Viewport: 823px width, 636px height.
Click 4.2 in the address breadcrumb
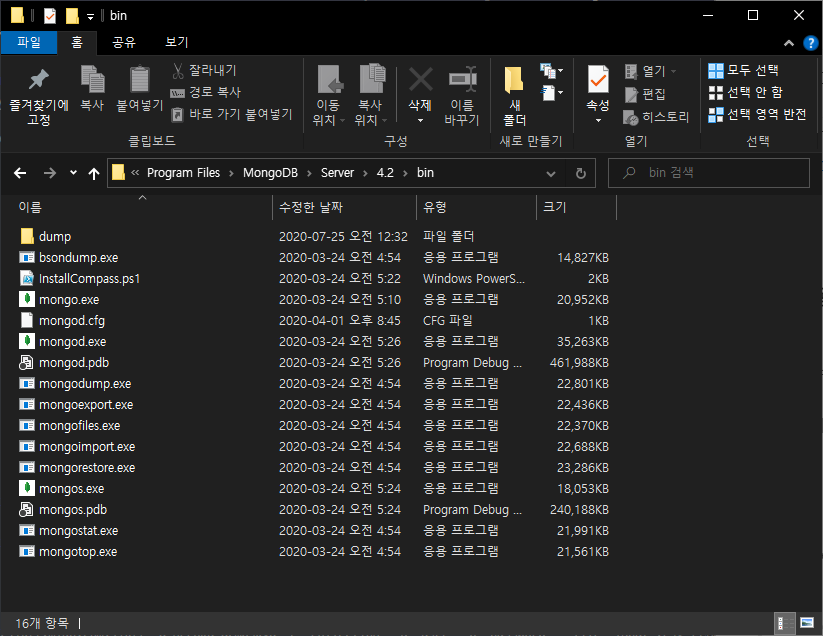click(x=385, y=173)
